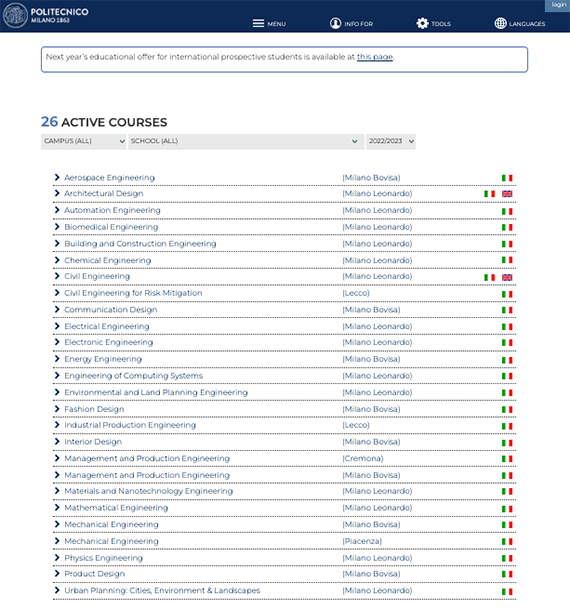Image resolution: width=570 pixels, height=609 pixels.
Task: Open Engineering of Computing Systems course
Action: pos(134,376)
